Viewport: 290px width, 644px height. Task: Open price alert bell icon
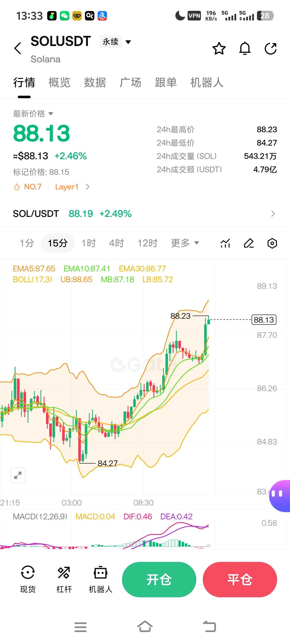tap(245, 48)
